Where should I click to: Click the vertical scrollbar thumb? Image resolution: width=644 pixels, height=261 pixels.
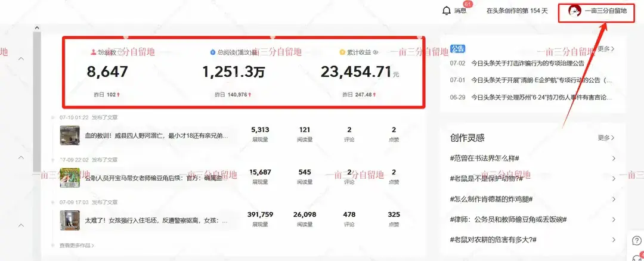[37, 101]
